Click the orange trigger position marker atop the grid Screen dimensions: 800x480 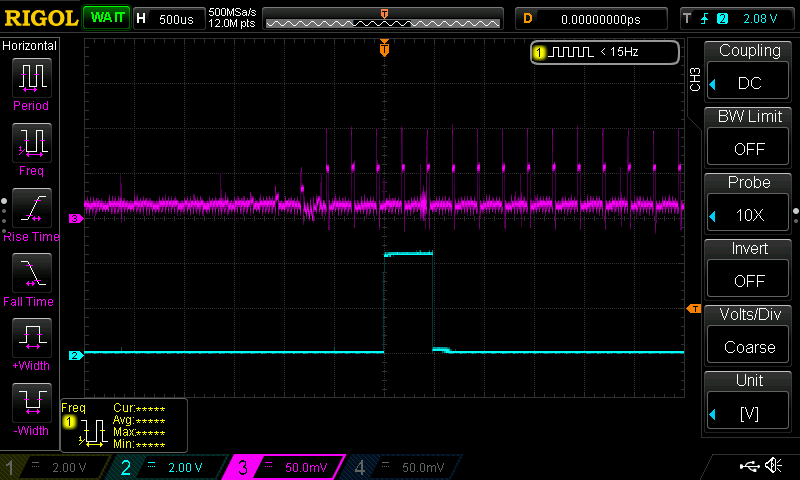pyautogui.click(x=384, y=48)
